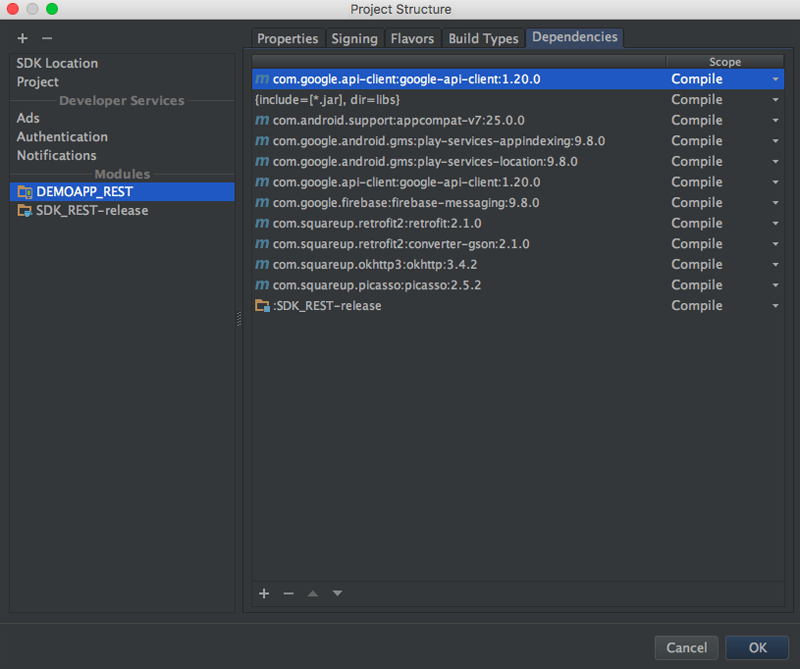Switch to the Signing tab

[x=355, y=38]
